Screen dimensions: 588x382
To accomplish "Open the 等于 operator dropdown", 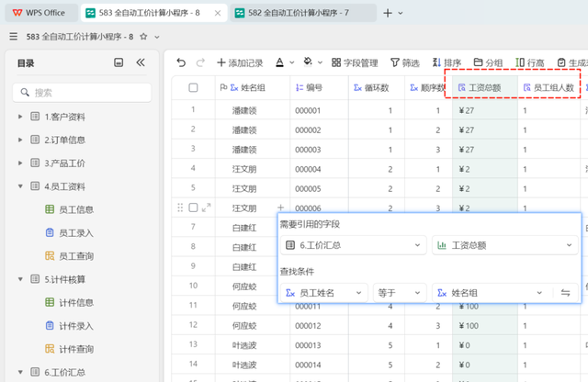I will coord(400,293).
